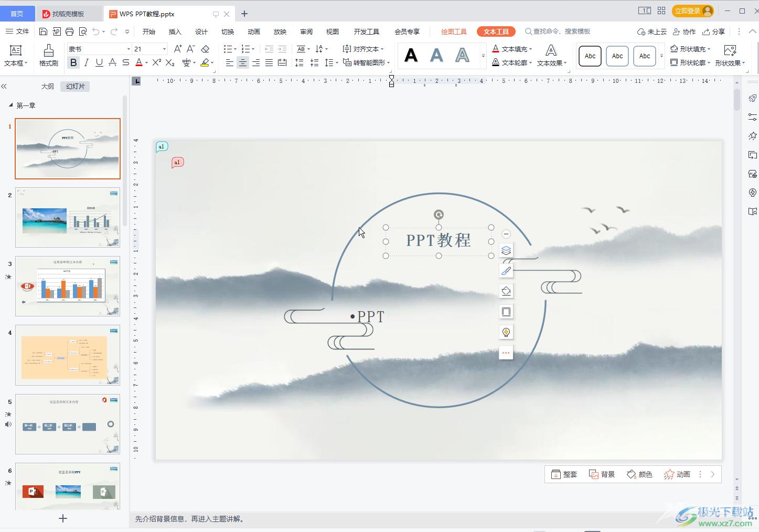Open the 文件 file menu

pyautogui.click(x=17, y=31)
